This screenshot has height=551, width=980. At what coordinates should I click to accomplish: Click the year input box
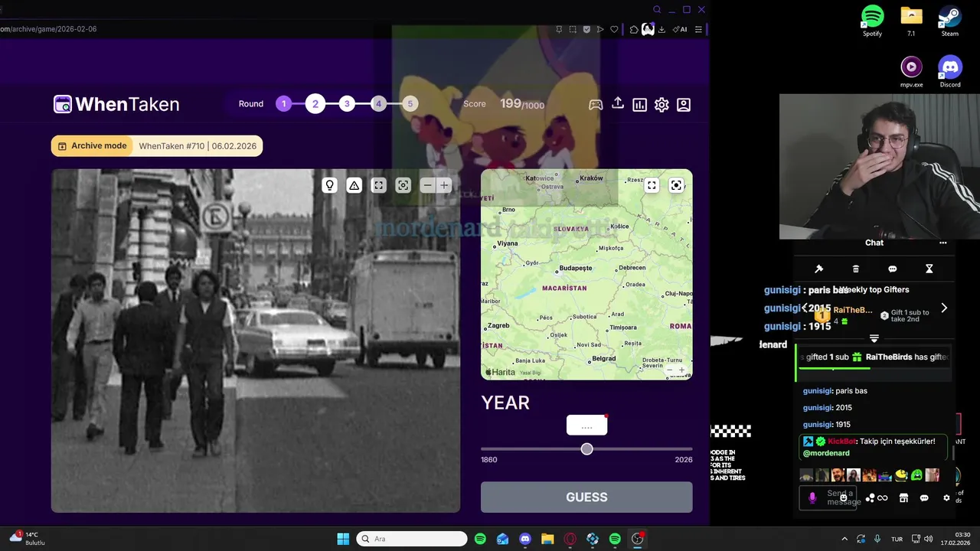point(586,425)
